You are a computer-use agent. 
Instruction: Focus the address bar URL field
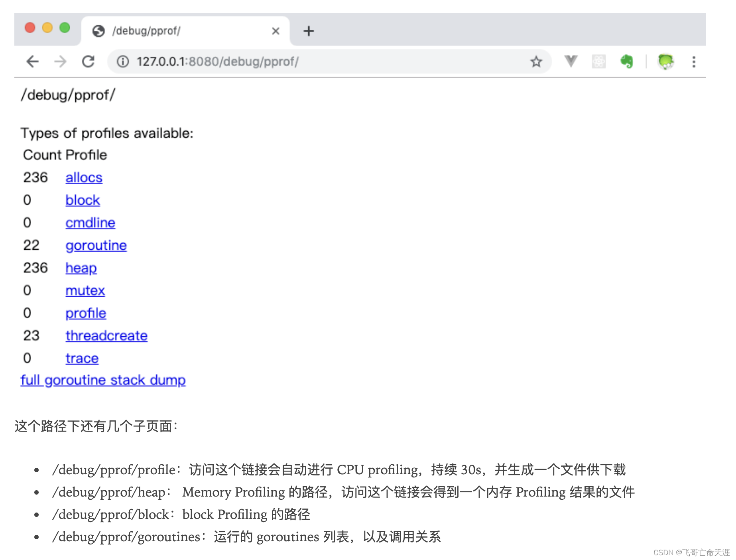click(x=329, y=61)
